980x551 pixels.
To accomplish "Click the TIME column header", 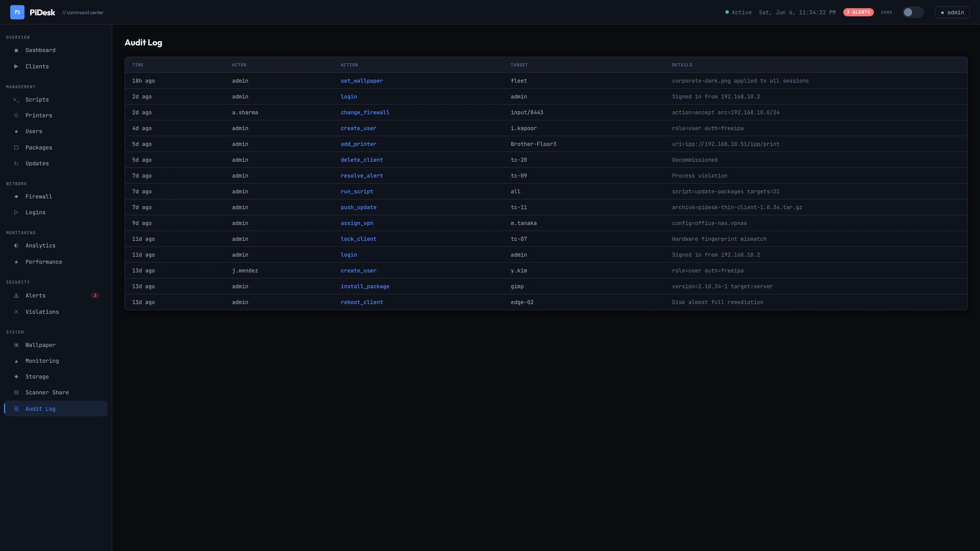I will pos(138,65).
